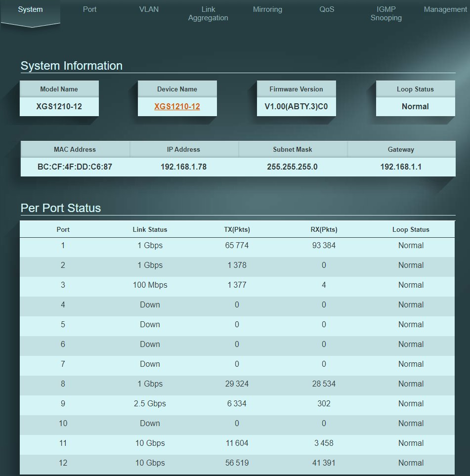470x476 pixels.
Task: Click the System Information heading
Action: tap(71, 66)
